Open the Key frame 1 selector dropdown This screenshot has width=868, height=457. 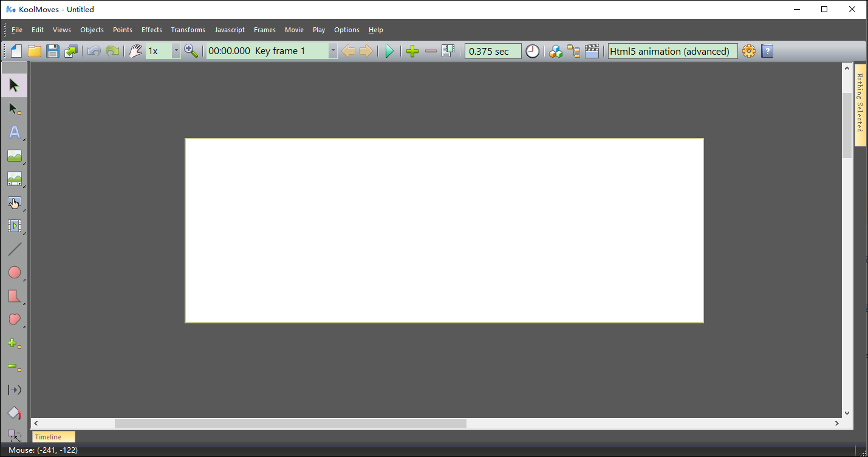pyautogui.click(x=333, y=51)
